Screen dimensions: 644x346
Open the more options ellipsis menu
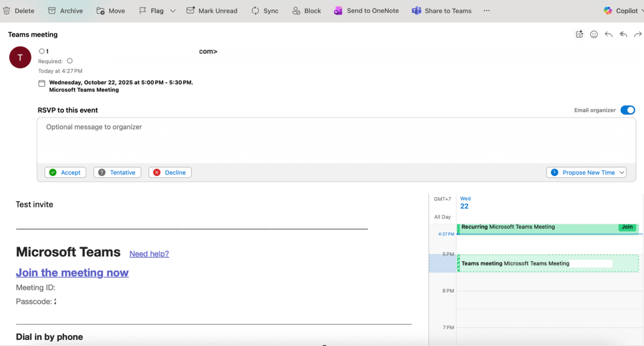click(486, 10)
